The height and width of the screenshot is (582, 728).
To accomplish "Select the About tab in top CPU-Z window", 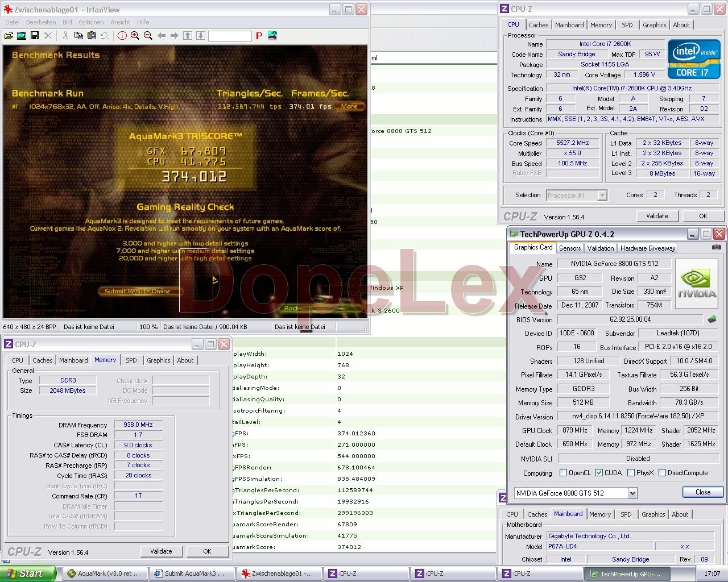I will coord(681,25).
